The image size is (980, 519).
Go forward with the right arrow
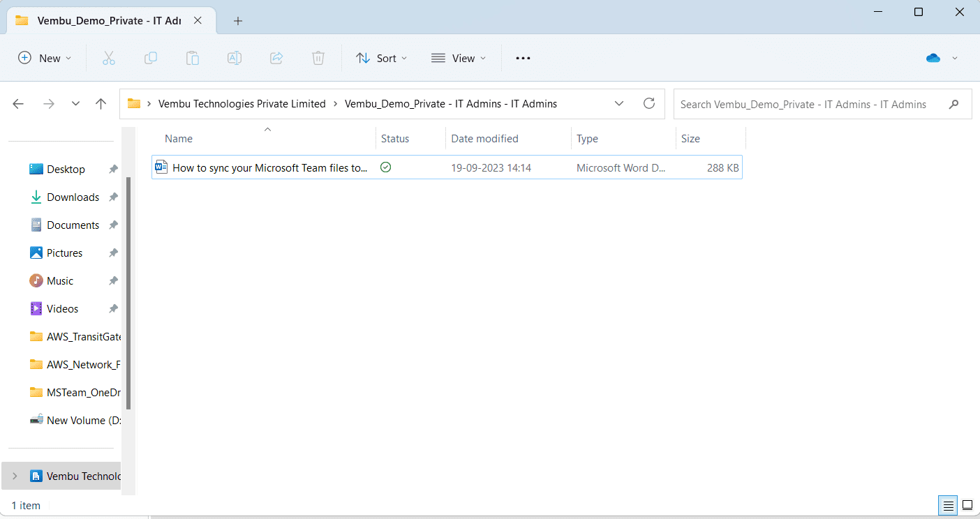tap(48, 104)
